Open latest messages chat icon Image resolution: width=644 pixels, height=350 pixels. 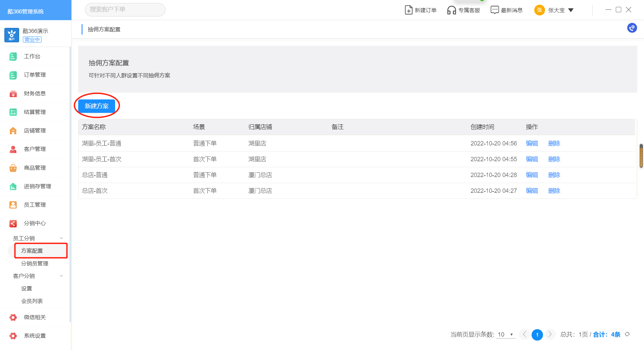(494, 10)
